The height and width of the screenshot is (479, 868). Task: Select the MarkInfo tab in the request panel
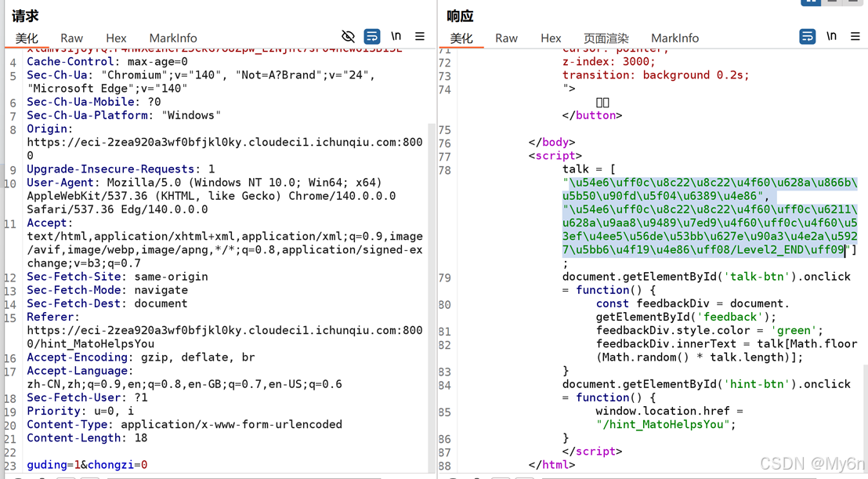point(173,38)
